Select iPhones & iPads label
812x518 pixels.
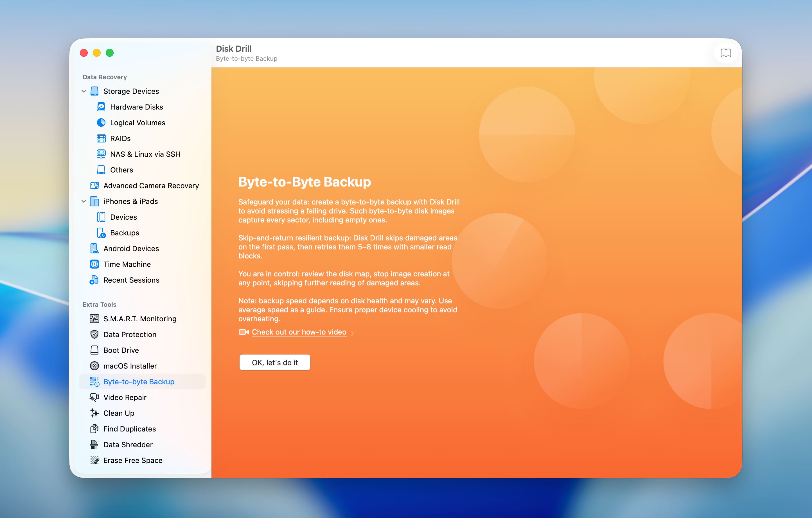(130, 201)
